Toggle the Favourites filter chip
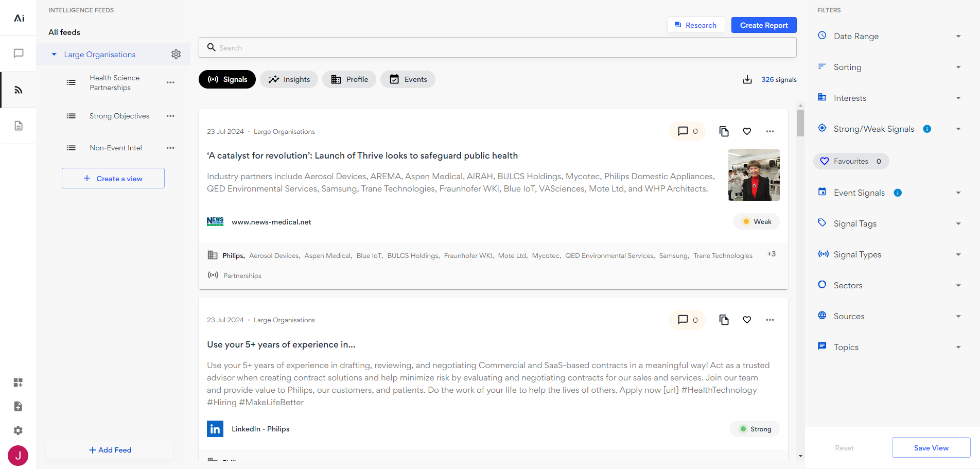980x469 pixels. coord(851,161)
